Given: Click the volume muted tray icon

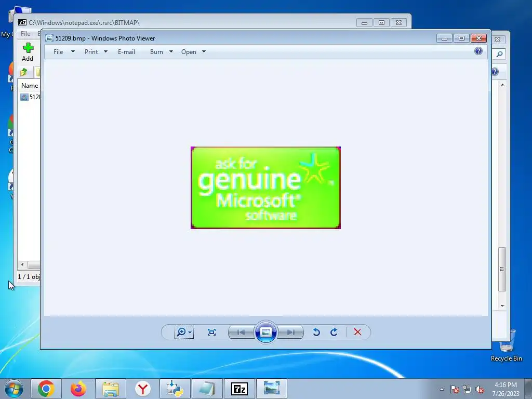Looking at the screenshot, I should tap(480, 389).
